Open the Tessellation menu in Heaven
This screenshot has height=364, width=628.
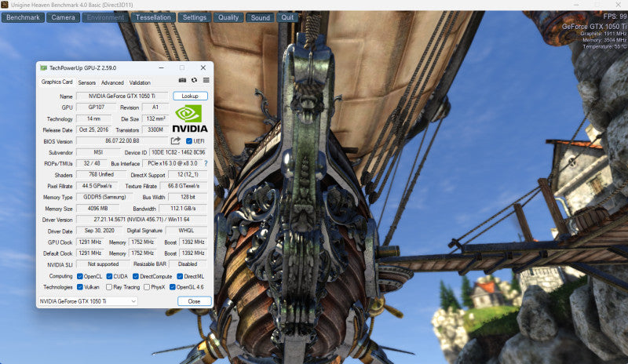[x=153, y=17]
